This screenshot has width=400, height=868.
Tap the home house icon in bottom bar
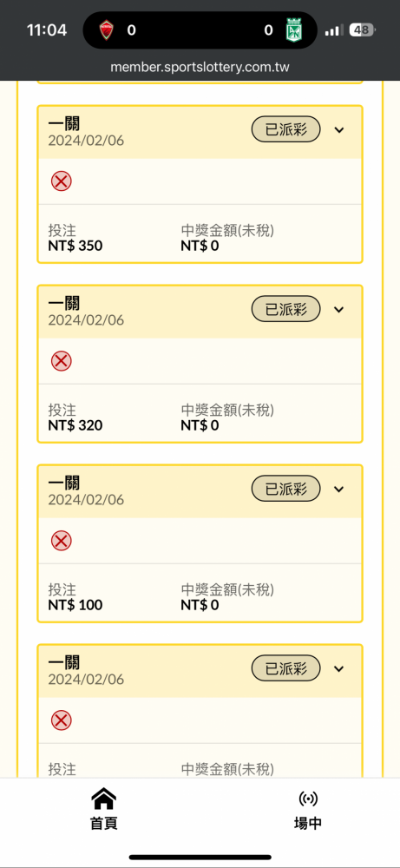[x=103, y=799]
